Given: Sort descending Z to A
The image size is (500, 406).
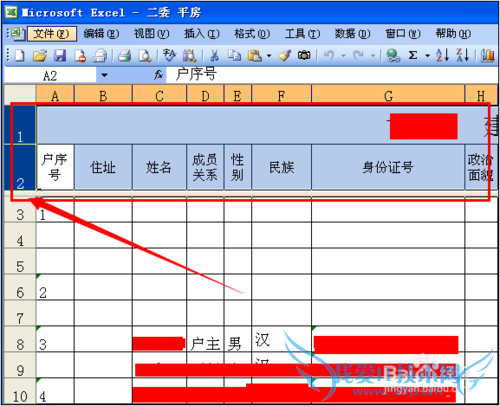Looking at the screenshot, I should 463,55.
